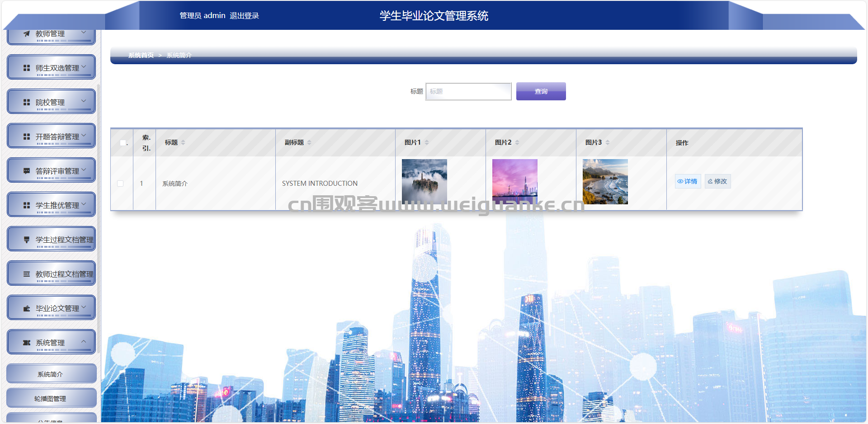Click the grid icon beside 开题答辩管理

27,137
